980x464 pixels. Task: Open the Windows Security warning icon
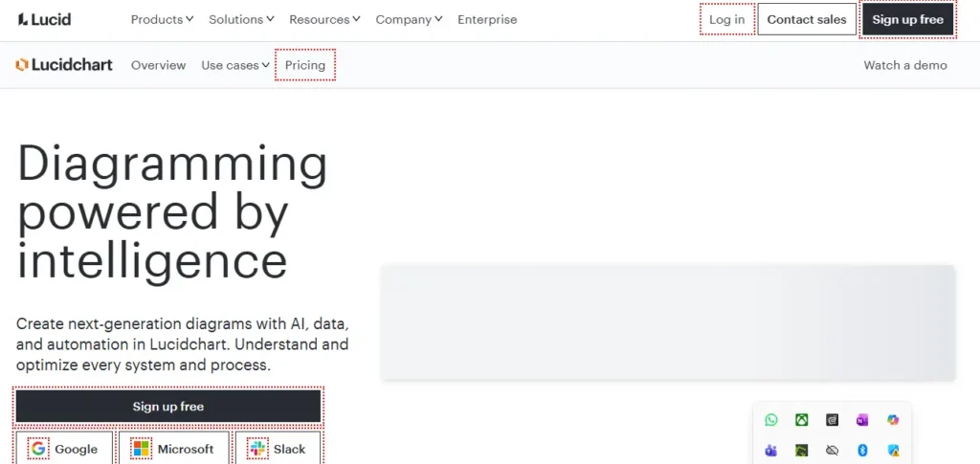coord(893,450)
